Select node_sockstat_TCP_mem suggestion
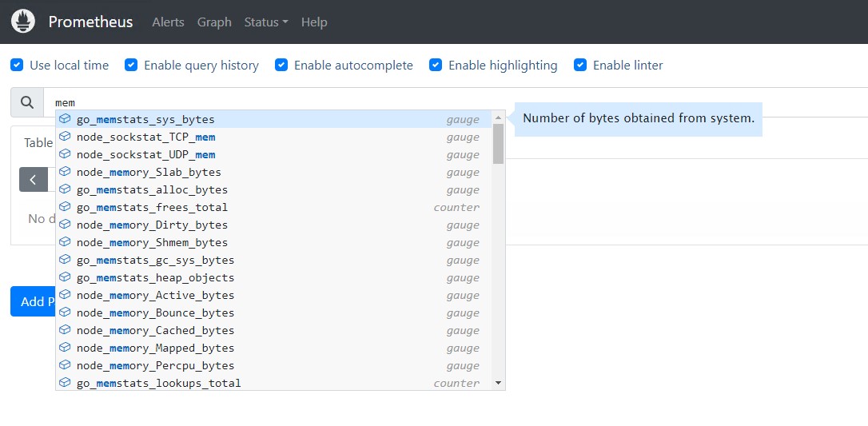This screenshot has width=868, height=426. tap(274, 137)
